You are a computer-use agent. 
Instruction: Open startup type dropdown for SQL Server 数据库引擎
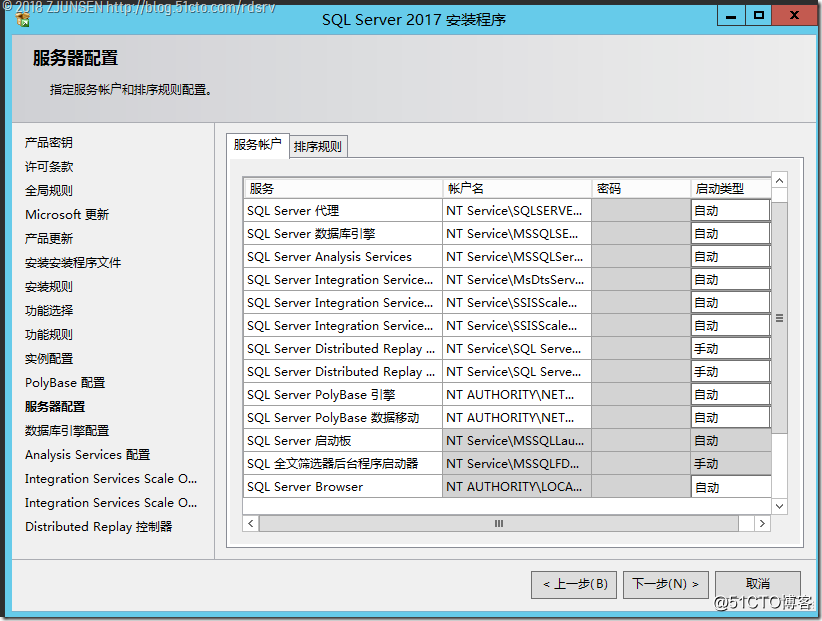(731, 234)
